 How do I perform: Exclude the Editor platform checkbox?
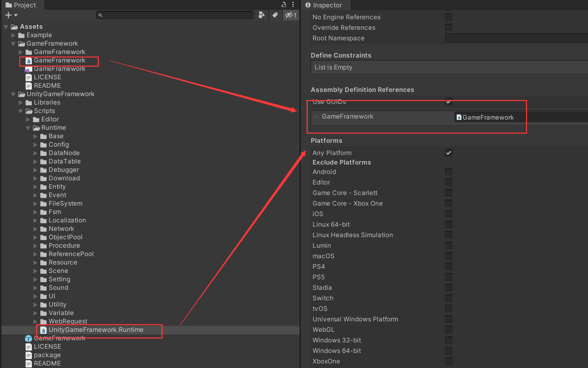click(x=449, y=182)
